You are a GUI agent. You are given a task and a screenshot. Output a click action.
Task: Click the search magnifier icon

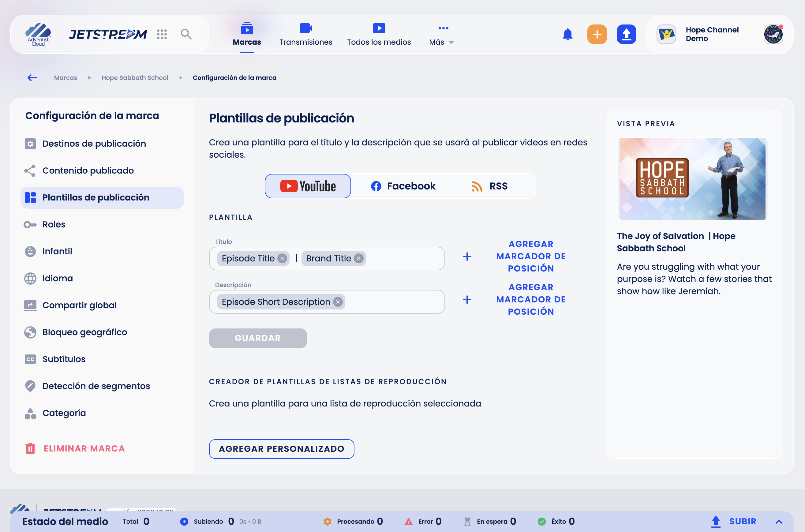(x=186, y=34)
